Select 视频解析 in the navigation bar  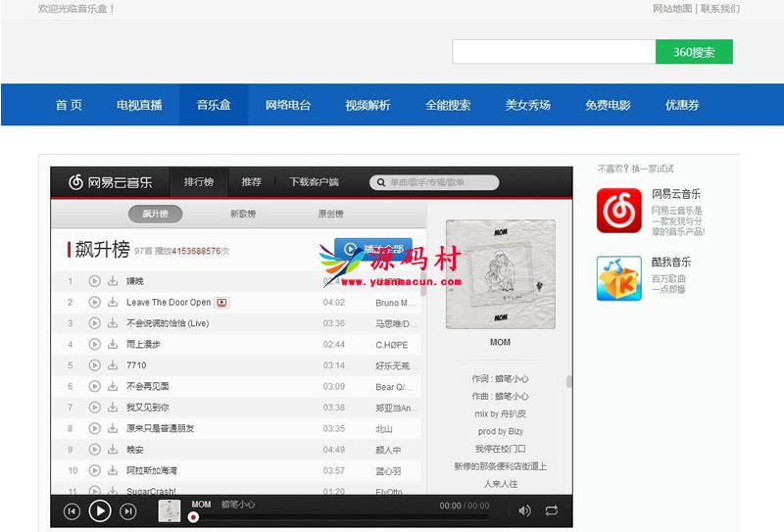point(367,105)
